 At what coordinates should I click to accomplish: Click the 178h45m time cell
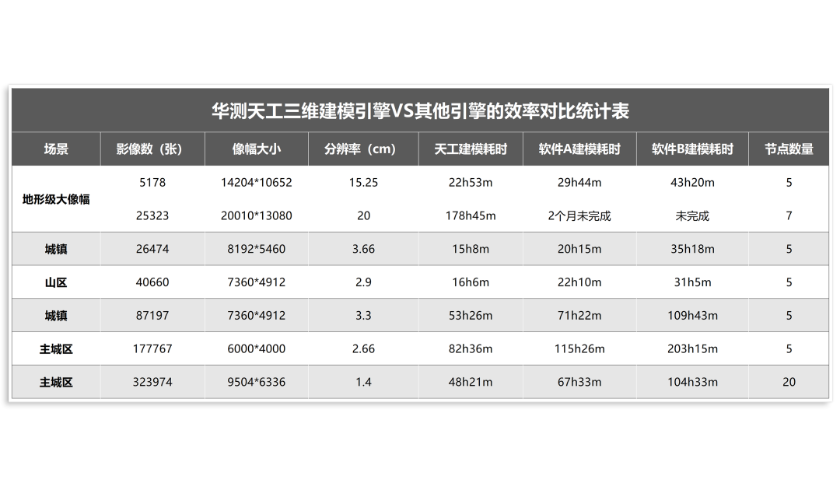coord(471,216)
